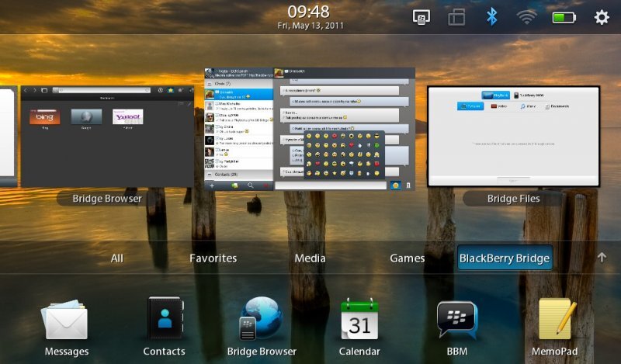Screen dimensions: 621x364
Task: Open the Bing tile in Bridge Browser
Action: (x=45, y=117)
